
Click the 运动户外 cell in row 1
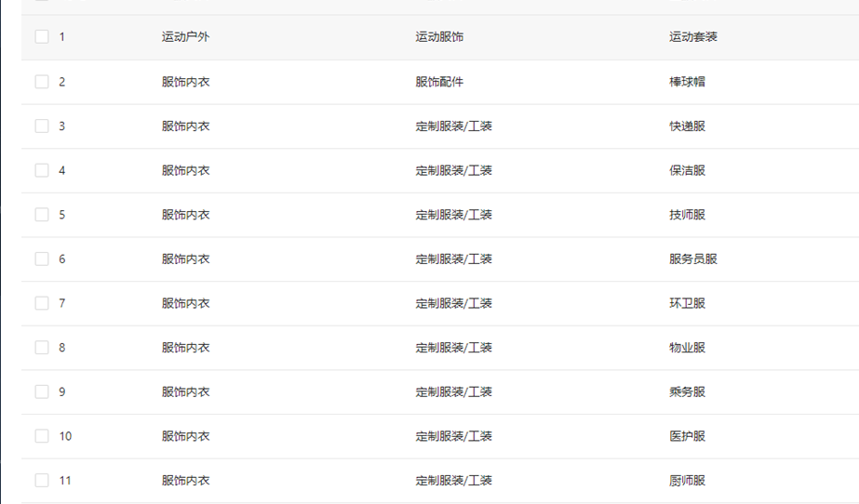185,37
